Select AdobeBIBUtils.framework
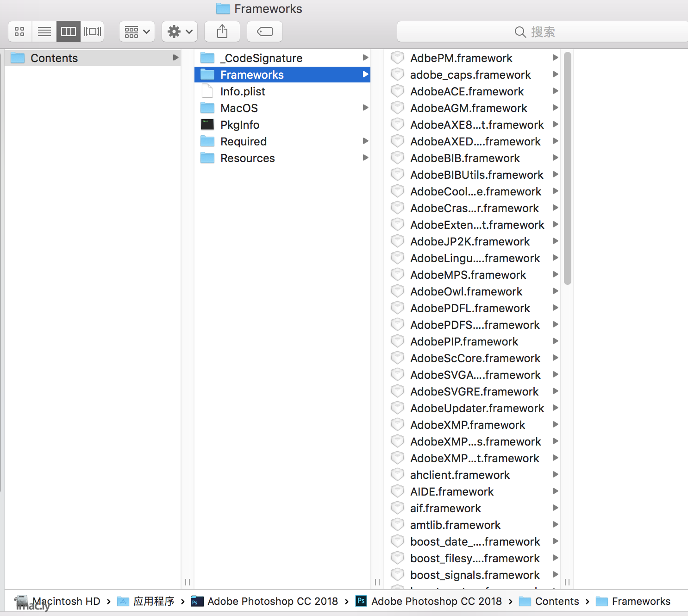 click(x=472, y=175)
